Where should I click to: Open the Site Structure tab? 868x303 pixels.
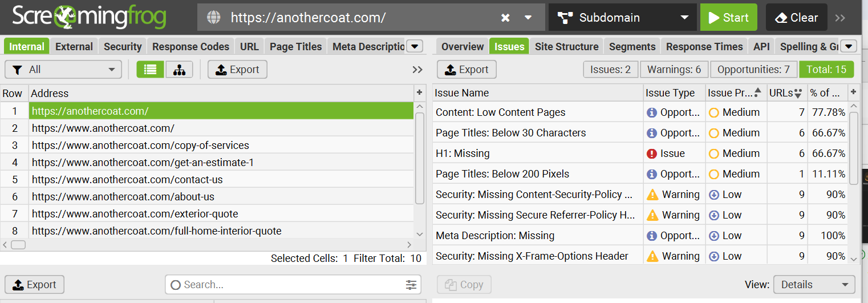click(567, 46)
